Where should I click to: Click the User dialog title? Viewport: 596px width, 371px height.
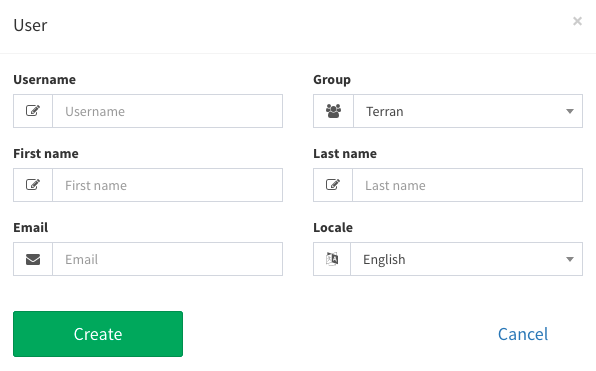point(30,25)
